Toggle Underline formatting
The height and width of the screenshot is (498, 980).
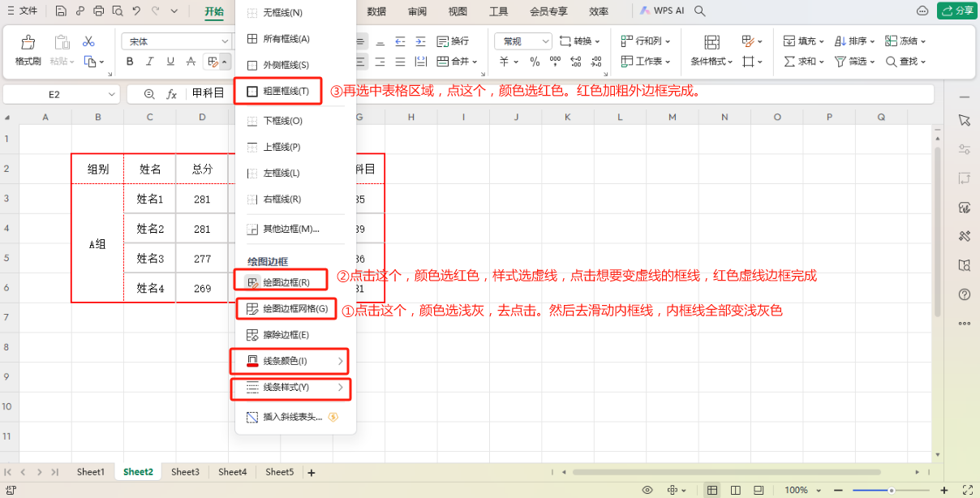170,62
